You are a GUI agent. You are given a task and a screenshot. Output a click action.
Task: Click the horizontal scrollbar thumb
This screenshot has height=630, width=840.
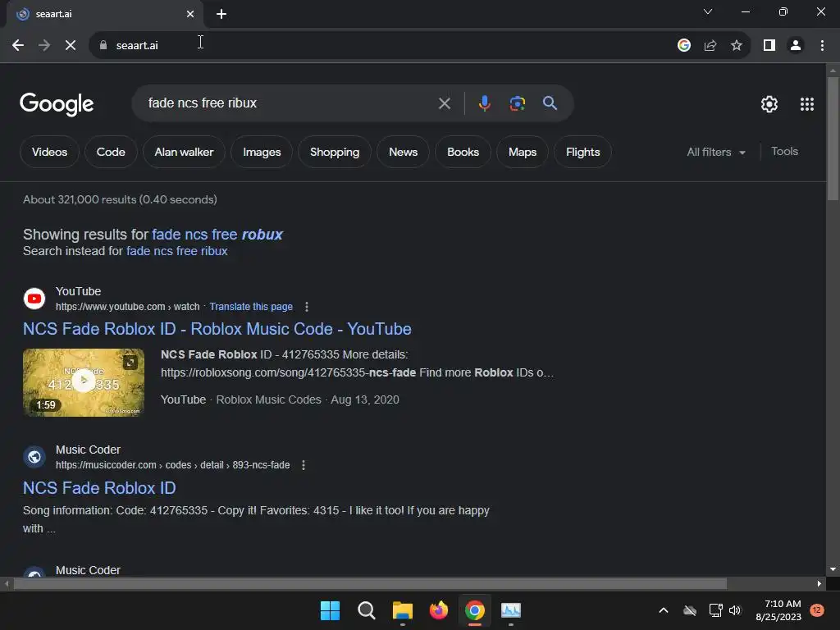(370, 584)
